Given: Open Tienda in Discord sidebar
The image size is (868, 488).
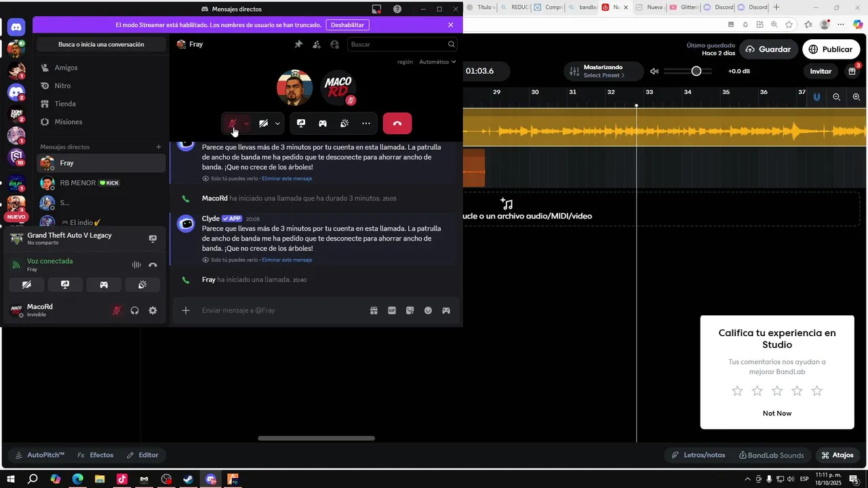Looking at the screenshot, I should [101, 104].
